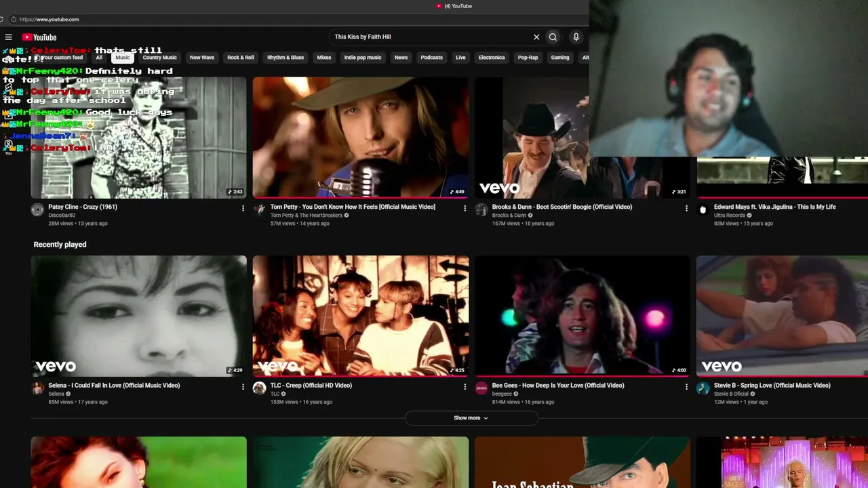Open the YouTube guide hamburger menu
Viewport: 868px width, 488px height.
click(8, 37)
